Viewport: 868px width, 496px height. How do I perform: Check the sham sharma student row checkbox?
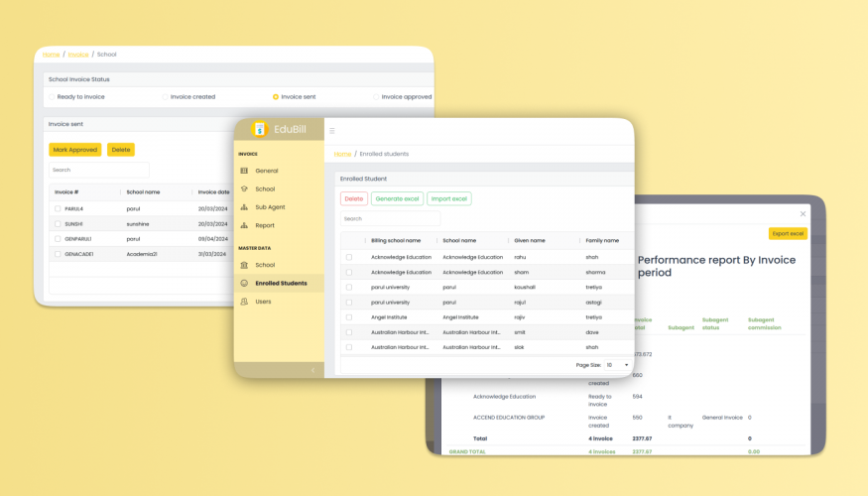[x=349, y=273]
